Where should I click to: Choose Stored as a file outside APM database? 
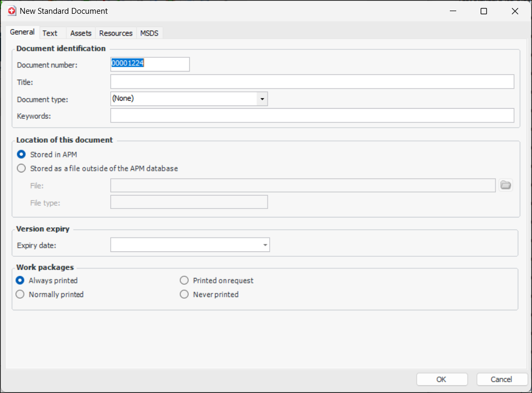tap(21, 169)
